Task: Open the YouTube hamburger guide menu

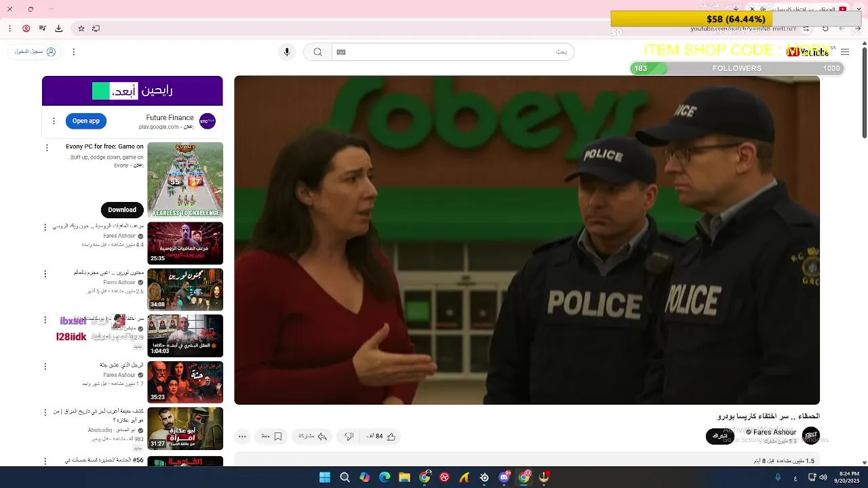Action: pos(845,52)
